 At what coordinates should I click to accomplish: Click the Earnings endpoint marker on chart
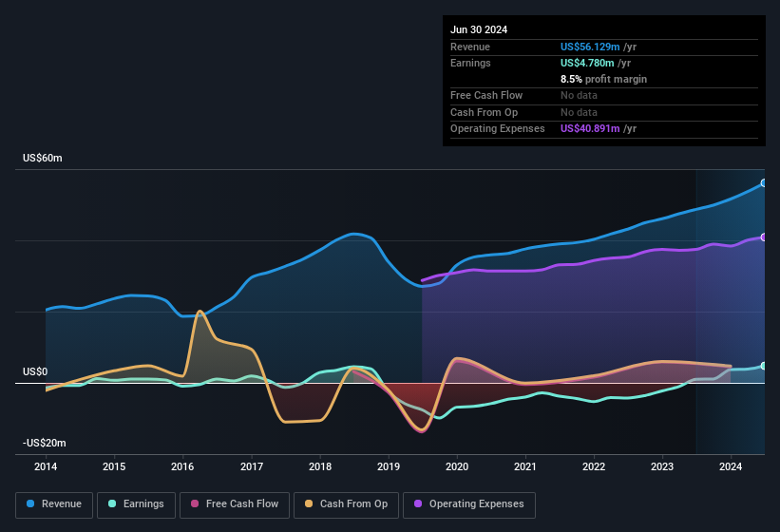pyautogui.click(x=764, y=366)
